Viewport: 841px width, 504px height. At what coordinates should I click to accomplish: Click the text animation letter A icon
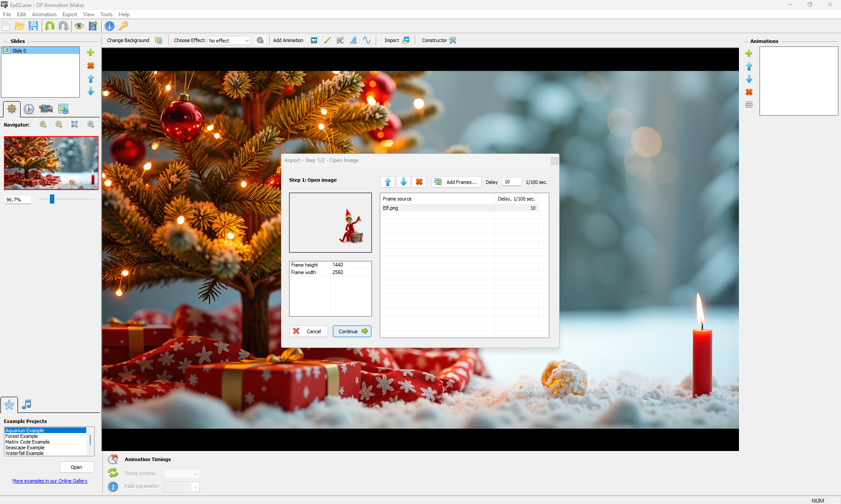(353, 40)
